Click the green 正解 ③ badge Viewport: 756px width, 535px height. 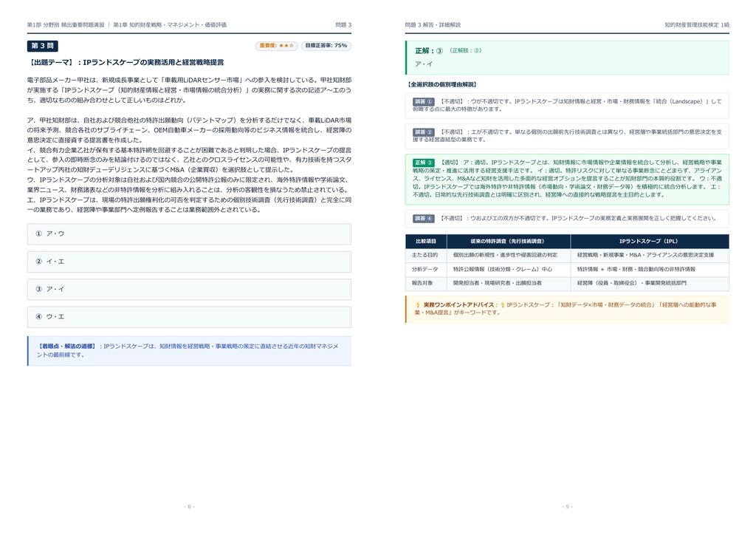pyautogui.click(x=423, y=163)
